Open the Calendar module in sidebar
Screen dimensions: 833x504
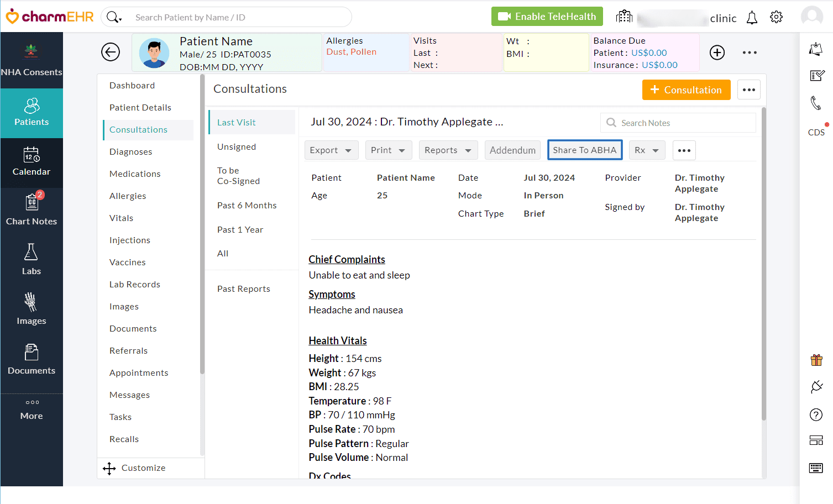(32, 161)
